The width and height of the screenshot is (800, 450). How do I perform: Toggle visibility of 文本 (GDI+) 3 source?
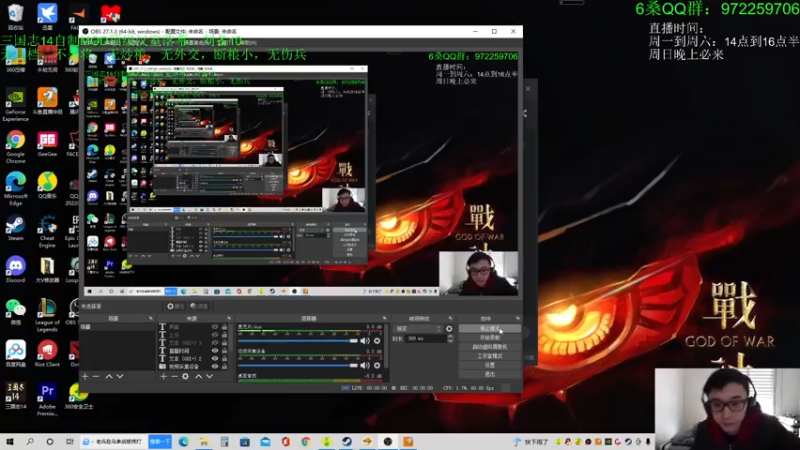pyautogui.click(x=215, y=343)
